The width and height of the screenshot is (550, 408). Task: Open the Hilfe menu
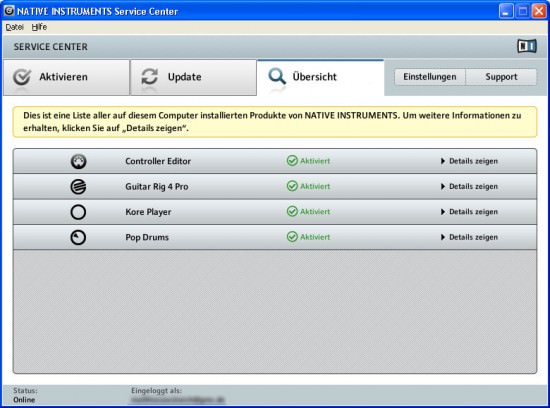tap(39, 27)
